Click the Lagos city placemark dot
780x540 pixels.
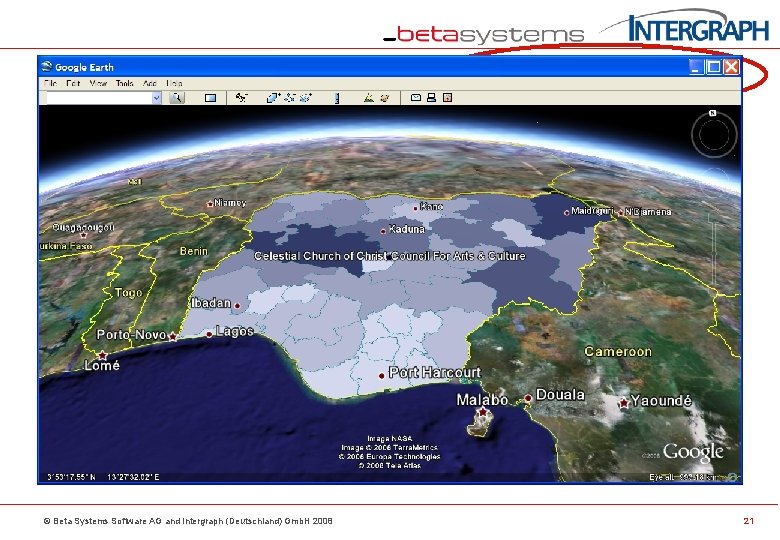(209, 334)
